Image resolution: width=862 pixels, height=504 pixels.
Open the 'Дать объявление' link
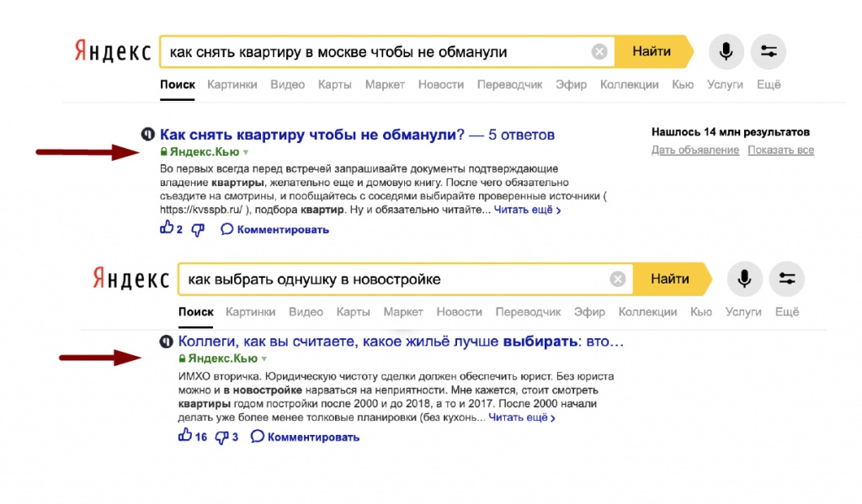click(x=695, y=150)
